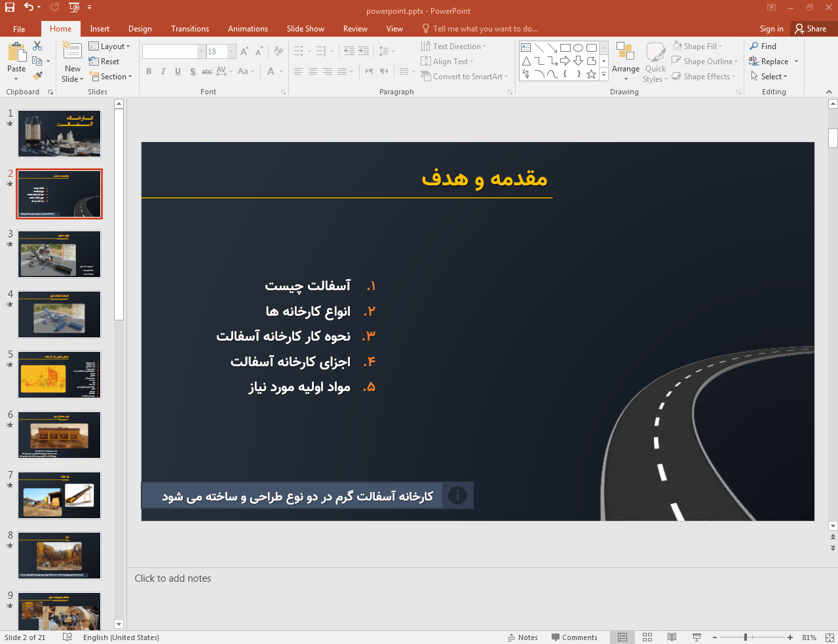Toggle Bold text formatting

pyautogui.click(x=149, y=71)
